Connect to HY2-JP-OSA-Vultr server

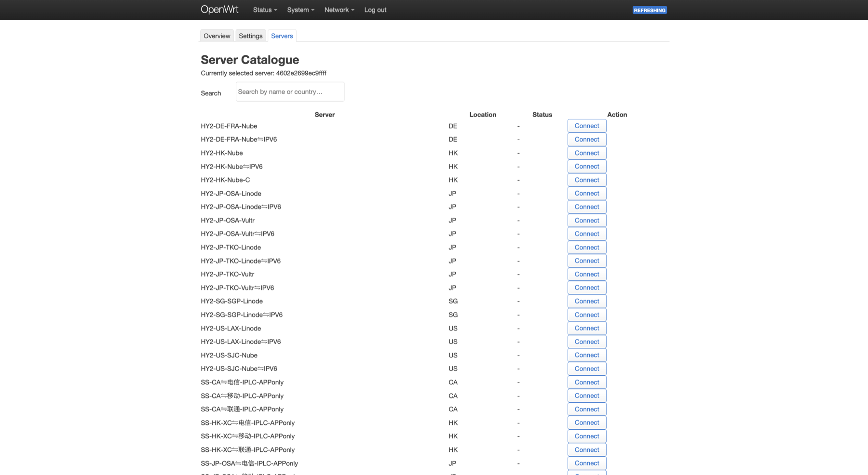pos(587,220)
